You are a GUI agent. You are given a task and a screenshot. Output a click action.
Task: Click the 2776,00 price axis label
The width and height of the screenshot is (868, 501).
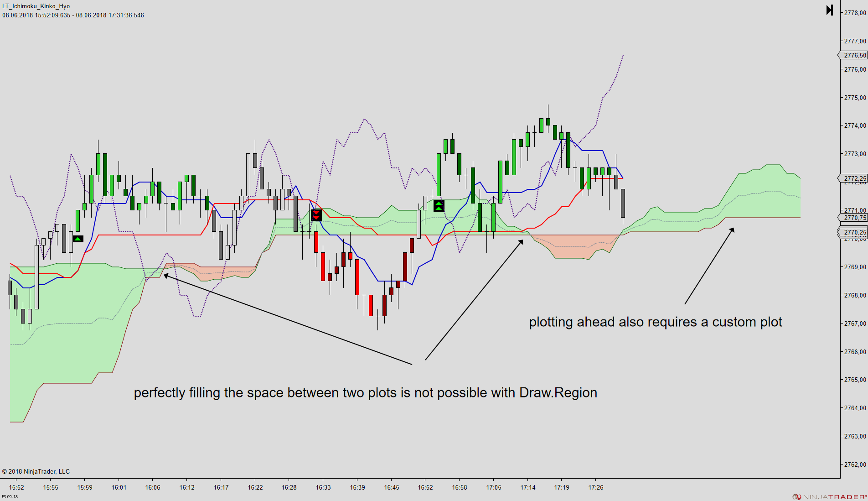point(855,69)
